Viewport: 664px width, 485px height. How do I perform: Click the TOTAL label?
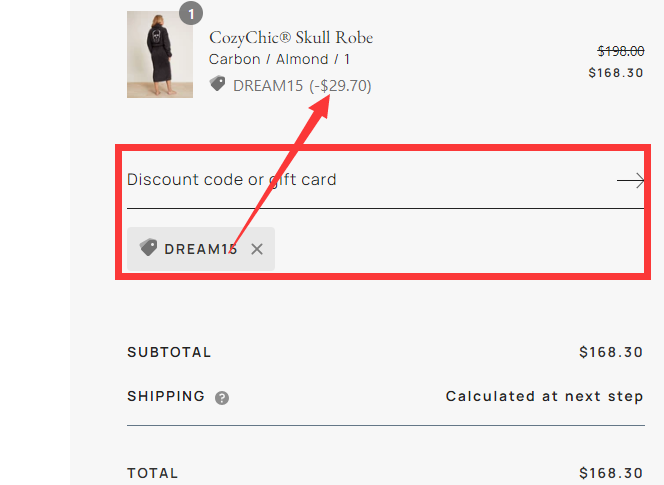pos(153,473)
